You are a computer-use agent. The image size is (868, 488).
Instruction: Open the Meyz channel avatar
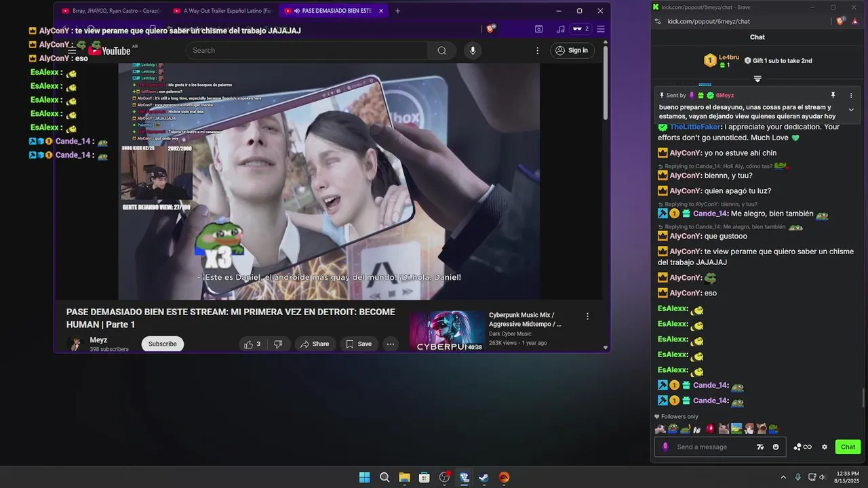(75, 344)
